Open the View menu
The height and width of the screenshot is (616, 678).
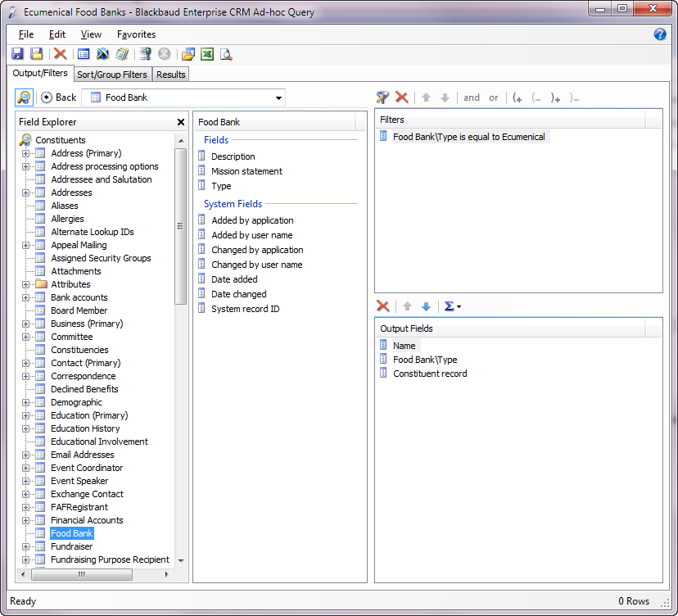coord(91,34)
